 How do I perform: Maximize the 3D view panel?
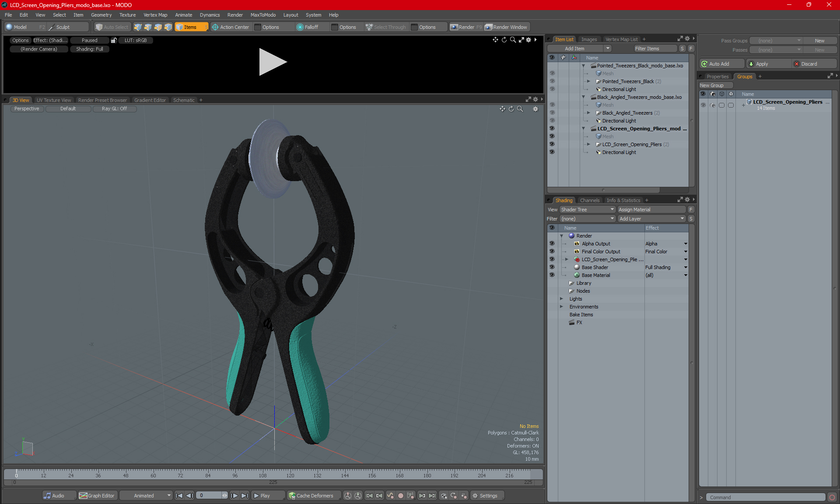[528, 100]
